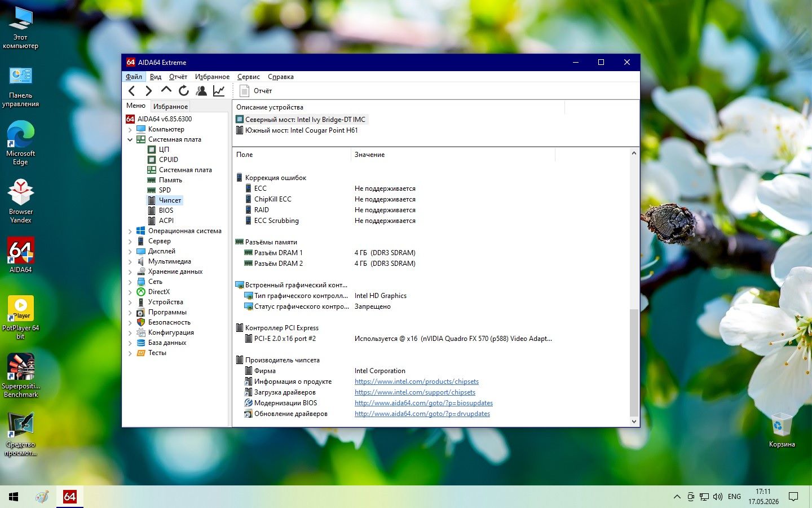
Task: Go forward with the right arrow toolbar icon
Action: [x=148, y=91]
